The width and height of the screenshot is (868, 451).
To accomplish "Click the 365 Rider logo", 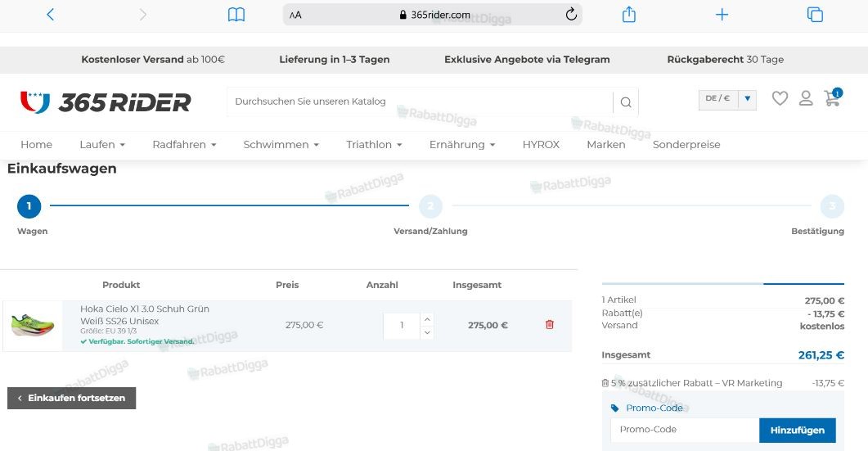I will (106, 102).
